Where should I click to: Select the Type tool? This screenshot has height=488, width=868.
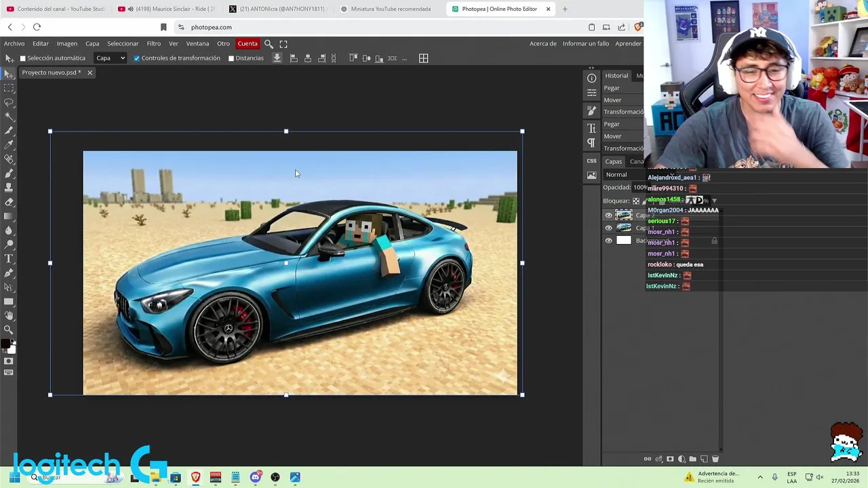(x=9, y=258)
